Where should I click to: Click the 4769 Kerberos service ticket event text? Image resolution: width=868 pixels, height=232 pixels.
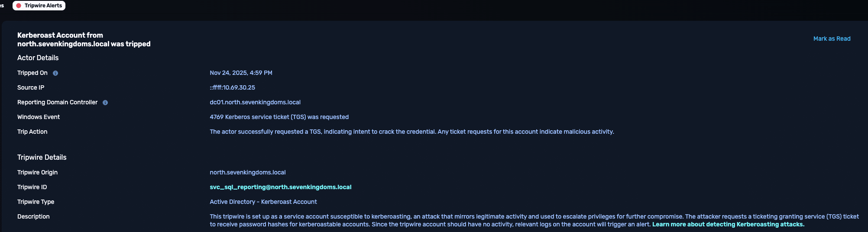click(x=279, y=117)
